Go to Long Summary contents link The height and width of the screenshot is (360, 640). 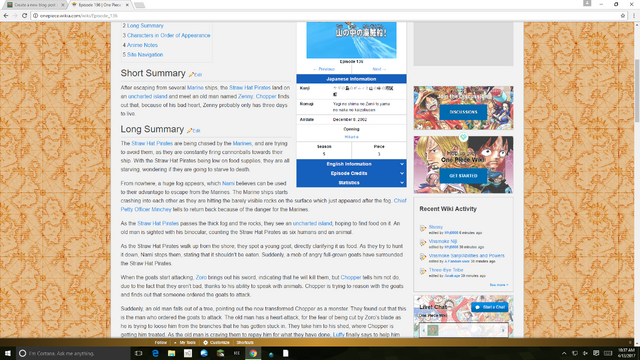pos(145,26)
